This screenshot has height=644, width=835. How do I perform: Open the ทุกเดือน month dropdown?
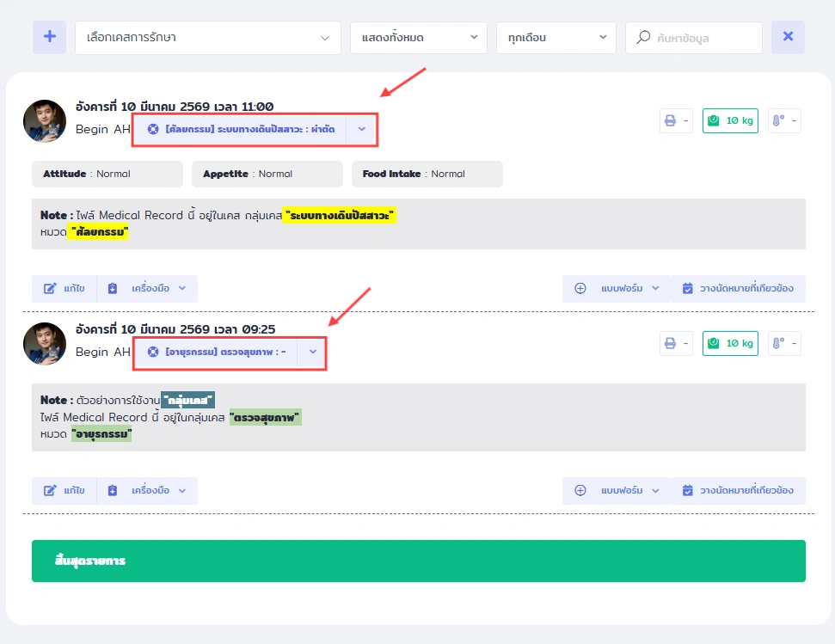click(556, 38)
